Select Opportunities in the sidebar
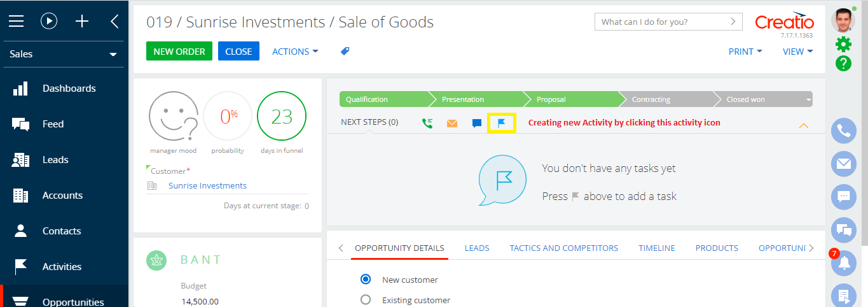Screen dimensions: 868x307 (73, 302)
